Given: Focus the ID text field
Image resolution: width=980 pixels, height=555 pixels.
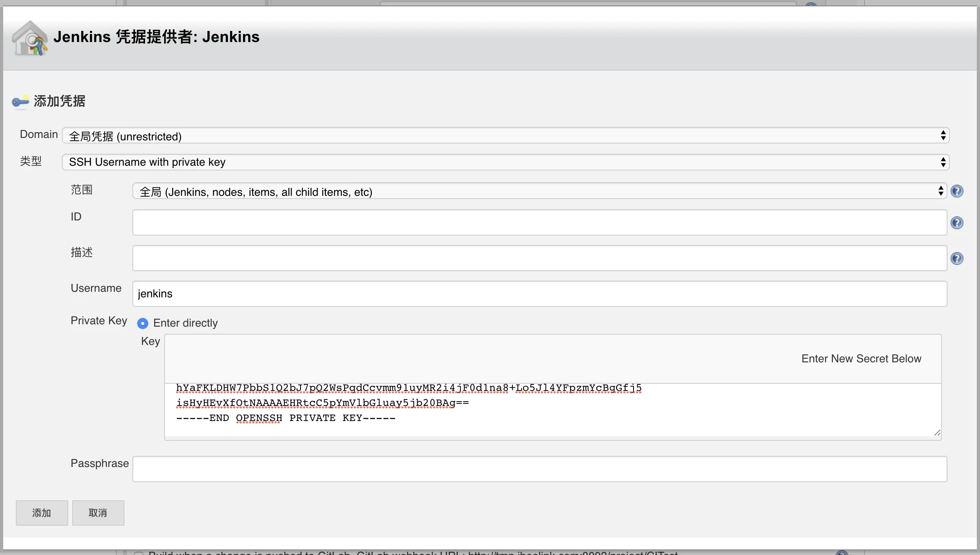Looking at the screenshot, I should (x=539, y=223).
